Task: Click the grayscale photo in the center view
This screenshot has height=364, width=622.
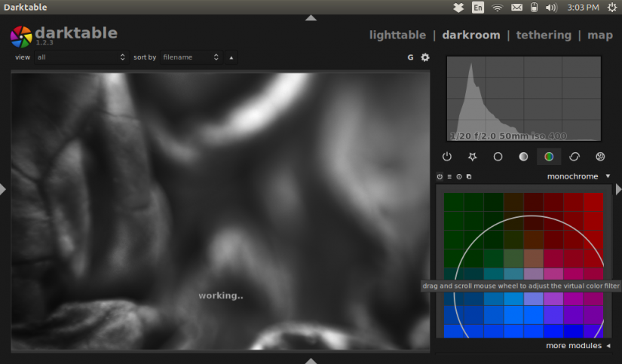Action: tap(221, 211)
